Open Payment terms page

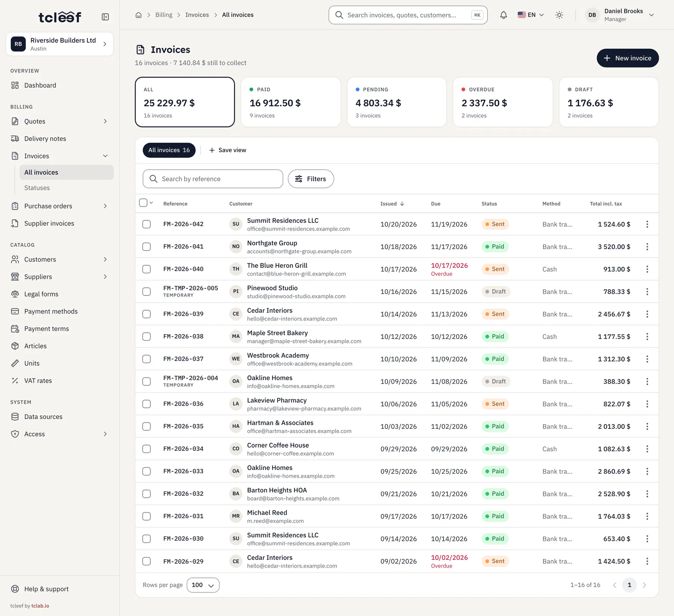coord(60,329)
